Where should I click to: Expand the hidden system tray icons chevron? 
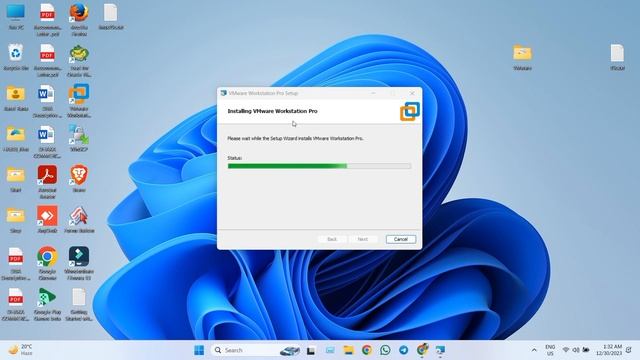534,350
